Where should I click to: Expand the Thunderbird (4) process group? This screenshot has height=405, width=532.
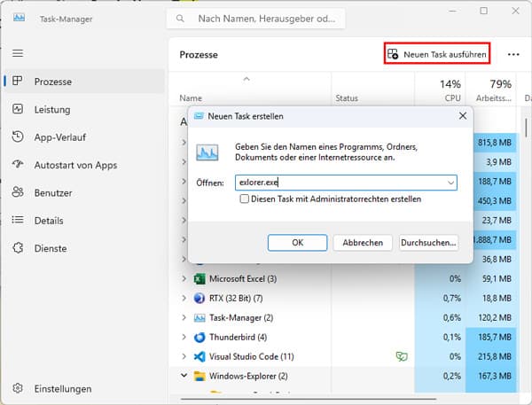pos(184,337)
